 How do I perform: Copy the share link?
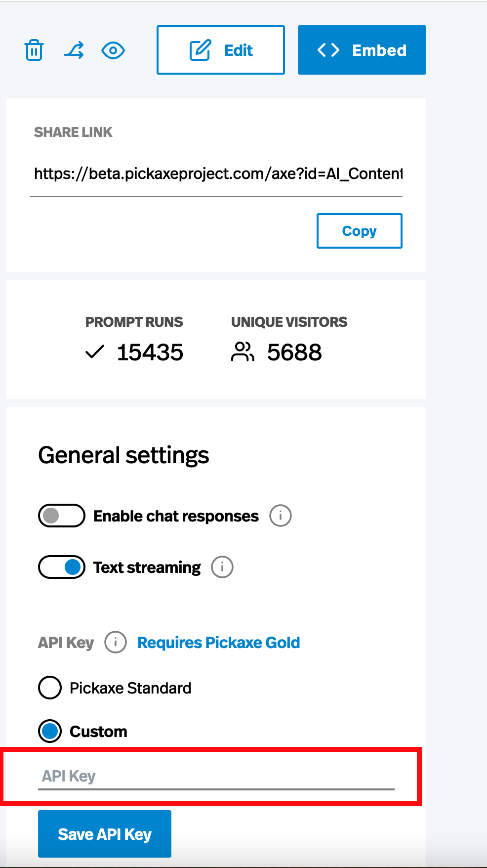[x=359, y=231]
